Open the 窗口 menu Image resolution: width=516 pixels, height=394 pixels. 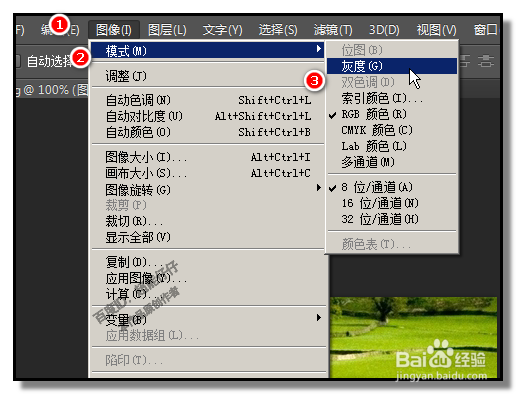[x=485, y=30]
